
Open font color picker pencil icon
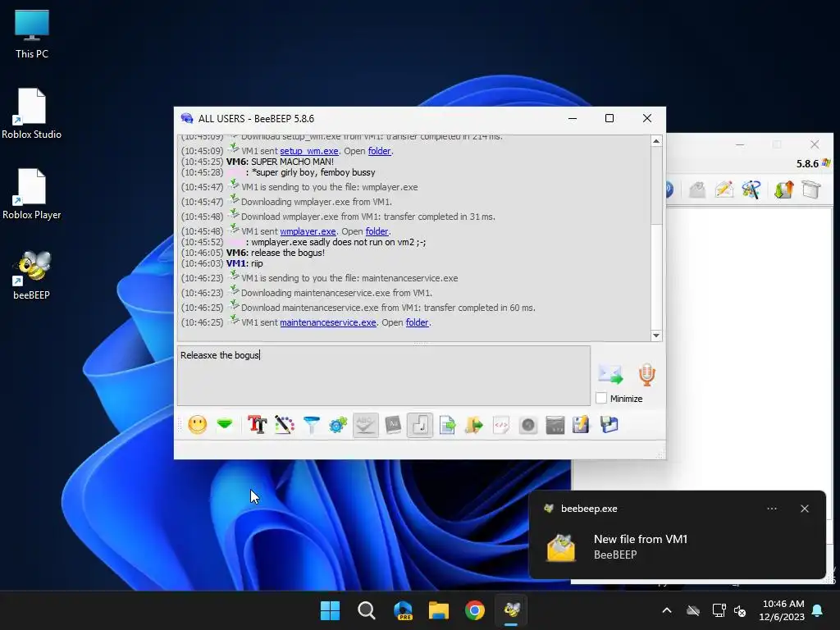click(285, 426)
